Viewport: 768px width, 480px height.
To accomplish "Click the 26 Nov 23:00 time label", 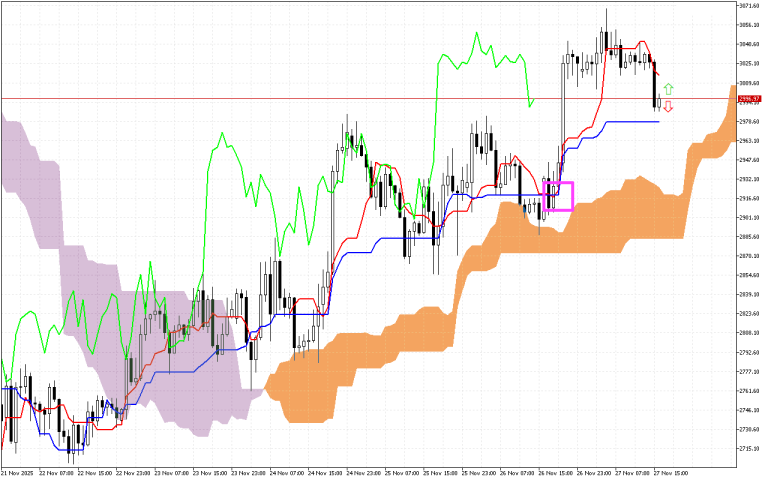I will pos(594,473).
